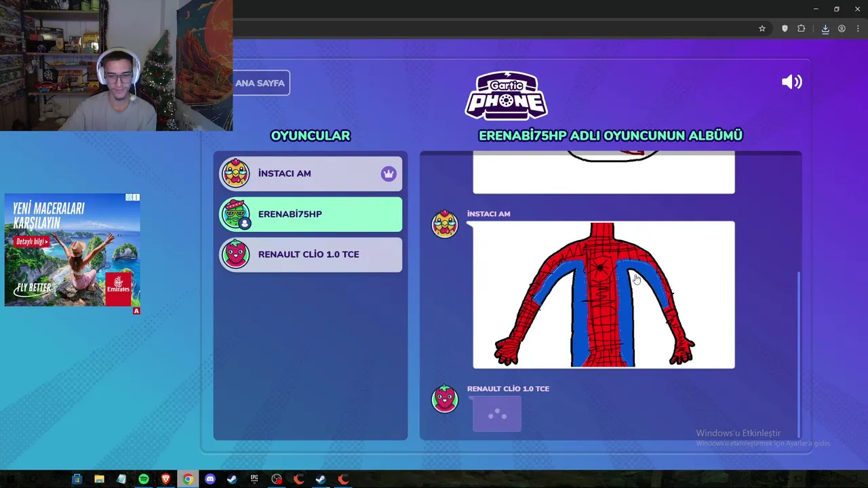Click the Chrome icon in the taskbar
868x488 pixels.
point(188,479)
